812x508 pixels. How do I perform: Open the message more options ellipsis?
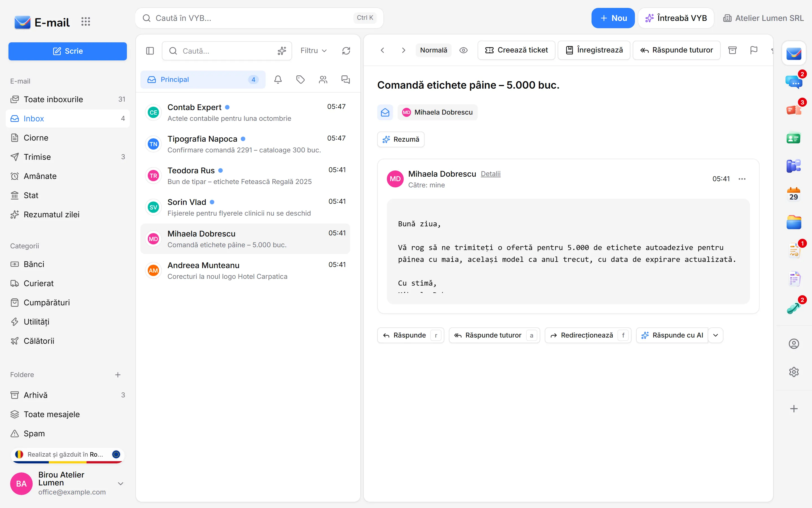pos(742,179)
